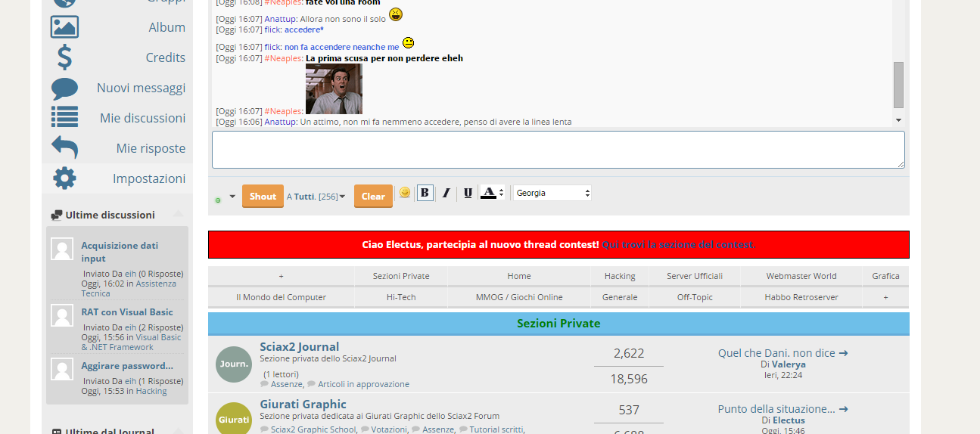Viewport: 980px width, 434px height.
Task: Open the 'Sciax2 Journal' forum title
Action: point(300,347)
